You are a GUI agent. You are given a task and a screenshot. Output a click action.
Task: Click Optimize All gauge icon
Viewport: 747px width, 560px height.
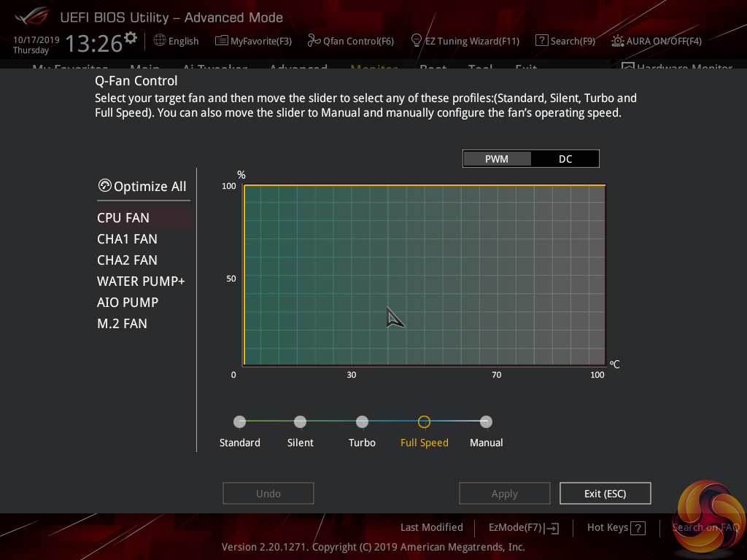104,186
